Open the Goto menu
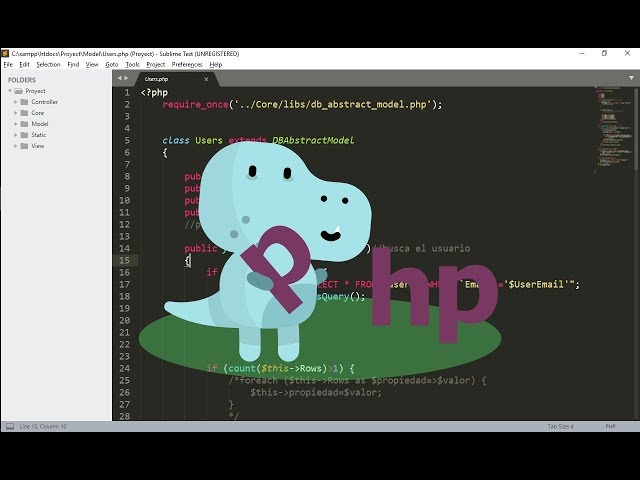This screenshot has width=640, height=480. coord(112,64)
